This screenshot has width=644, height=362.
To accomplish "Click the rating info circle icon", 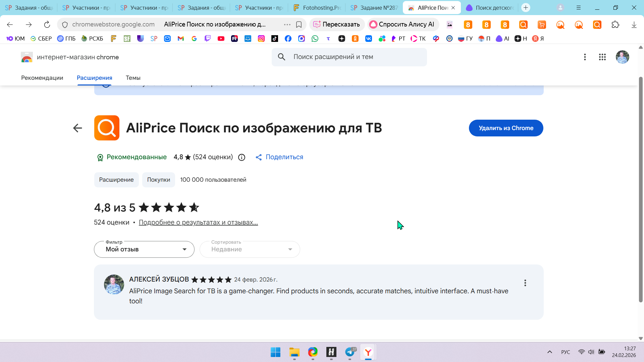I will coord(241,157).
